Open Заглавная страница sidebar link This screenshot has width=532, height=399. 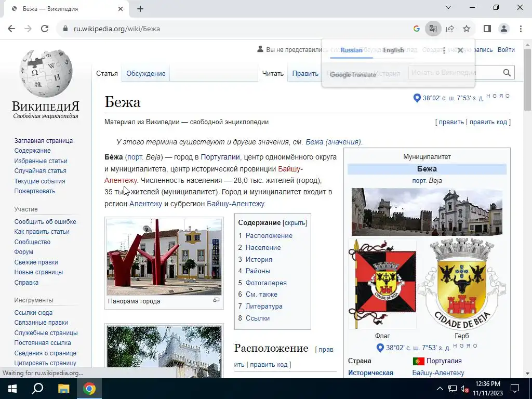(x=44, y=141)
